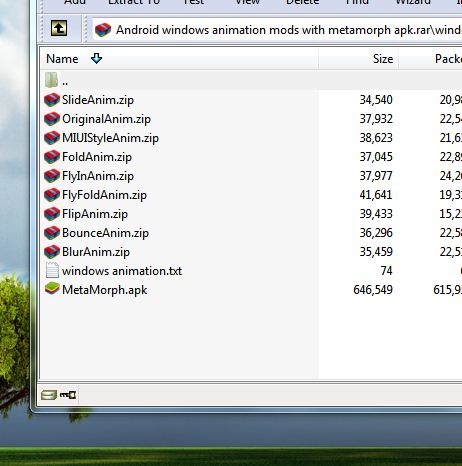Screen dimensions: 462x466
Task: Click size value 74
Action: pos(387,271)
